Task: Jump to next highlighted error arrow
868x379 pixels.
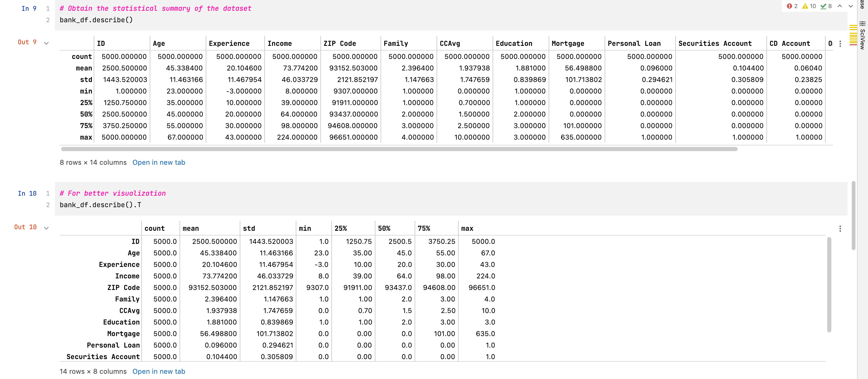Action: 850,6
